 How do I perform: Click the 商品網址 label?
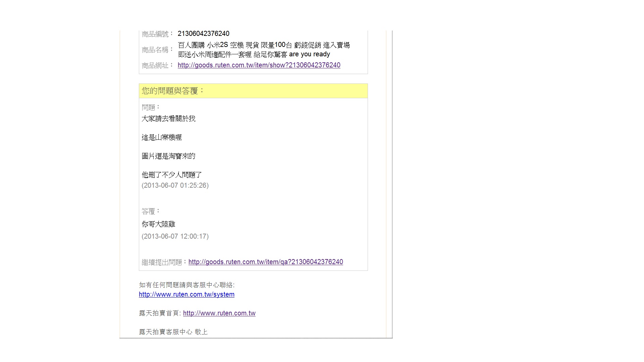tap(158, 65)
